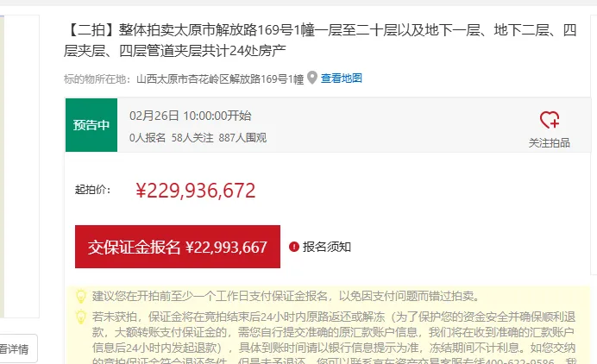Click the item image panel on left
This screenshot has height=364, width=597.
coord(20,166)
